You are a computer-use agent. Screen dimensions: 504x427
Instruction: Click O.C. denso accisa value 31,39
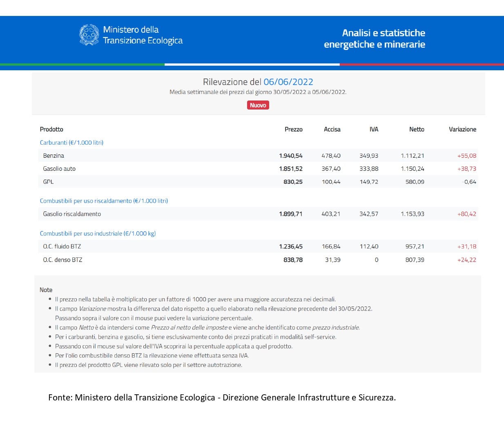pos(332,260)
